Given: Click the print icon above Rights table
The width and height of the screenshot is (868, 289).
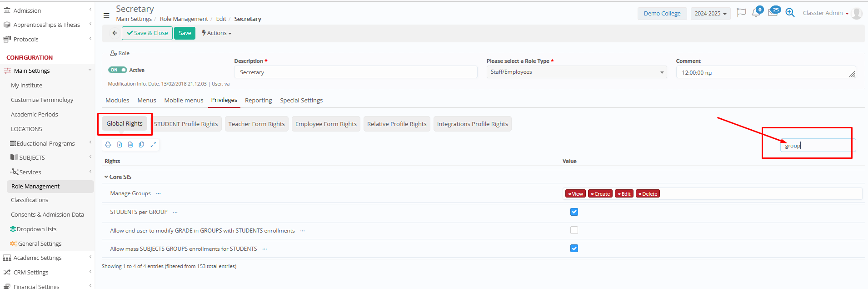Looking at the screenshot, I should 108,145.
